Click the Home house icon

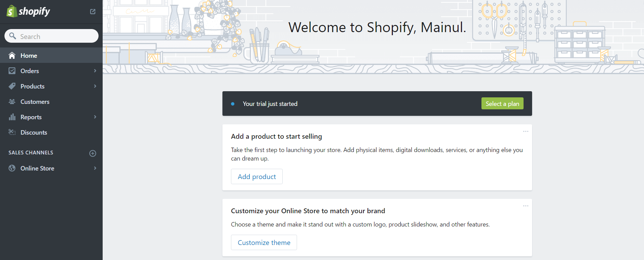[x=12, y=55]
